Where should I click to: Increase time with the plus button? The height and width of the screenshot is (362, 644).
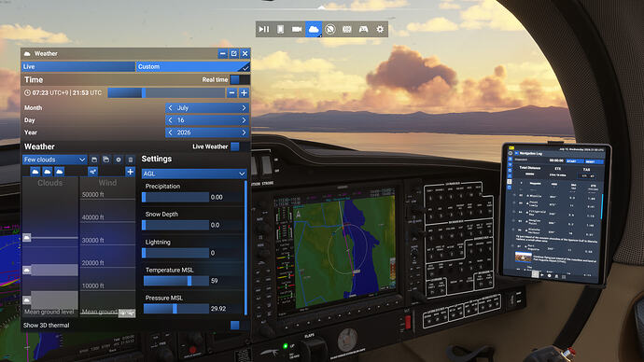click(x=244, y=92)
